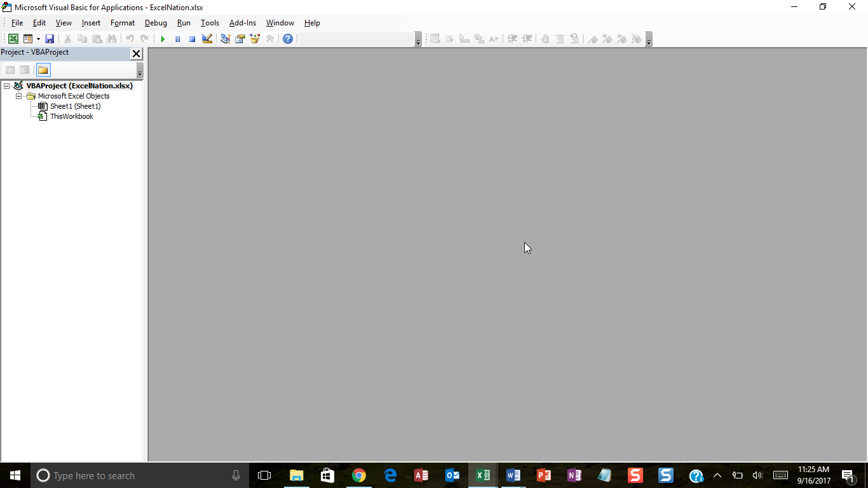
Task: Click the taskbar search box
Action: [x=139, y=475]
